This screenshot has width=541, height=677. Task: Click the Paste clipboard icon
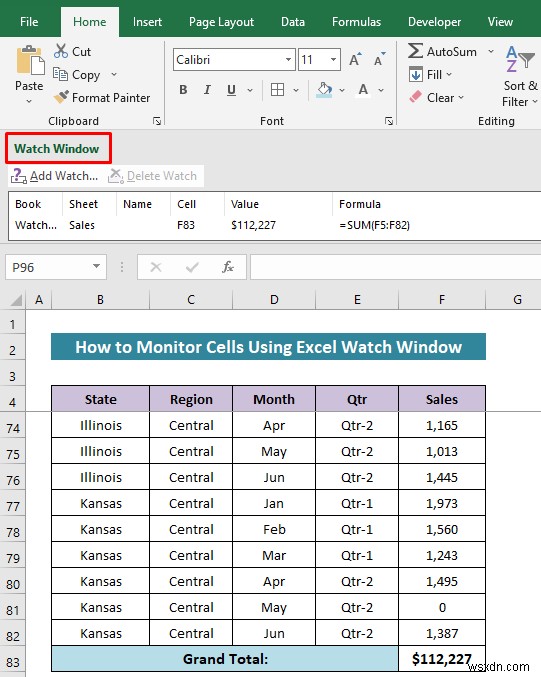(30, 60)
